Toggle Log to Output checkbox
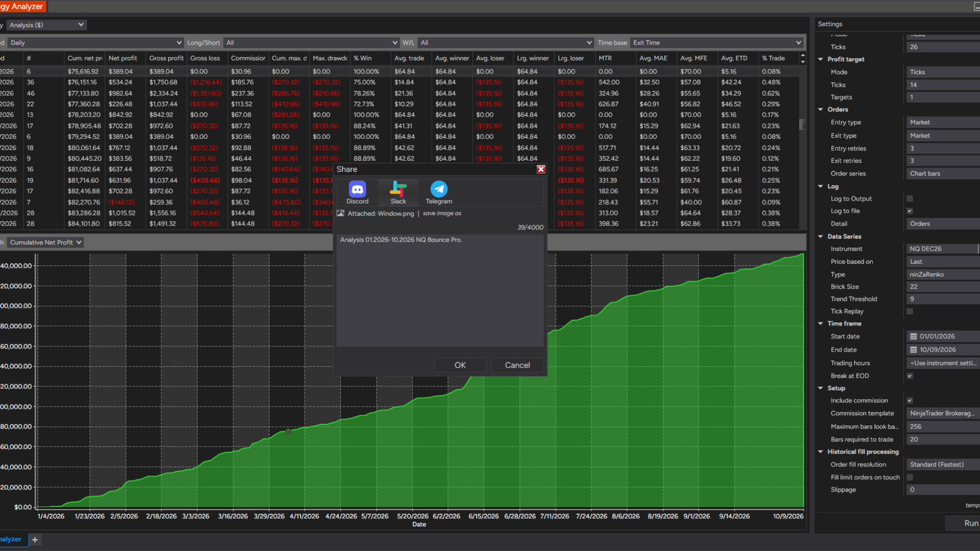The height and width of the screenshot is (551, 980). [x=910, y=199]
